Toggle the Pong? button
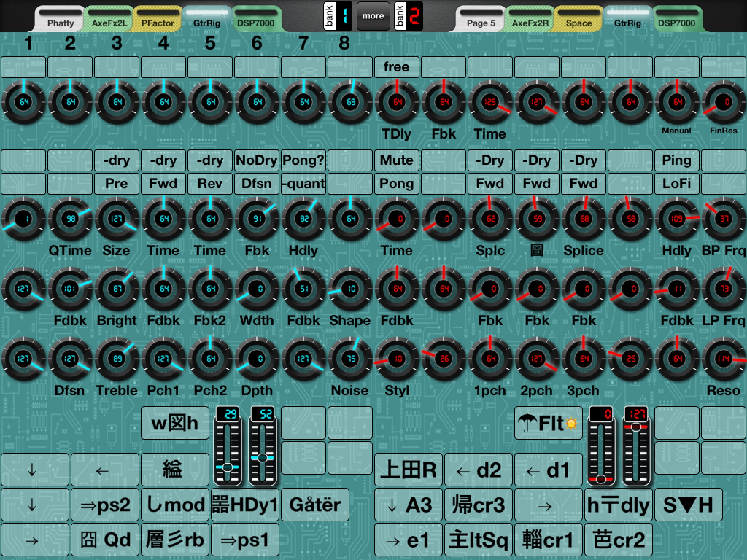The width and height of the screenshot is (747, 560). (x=303, y=160)
